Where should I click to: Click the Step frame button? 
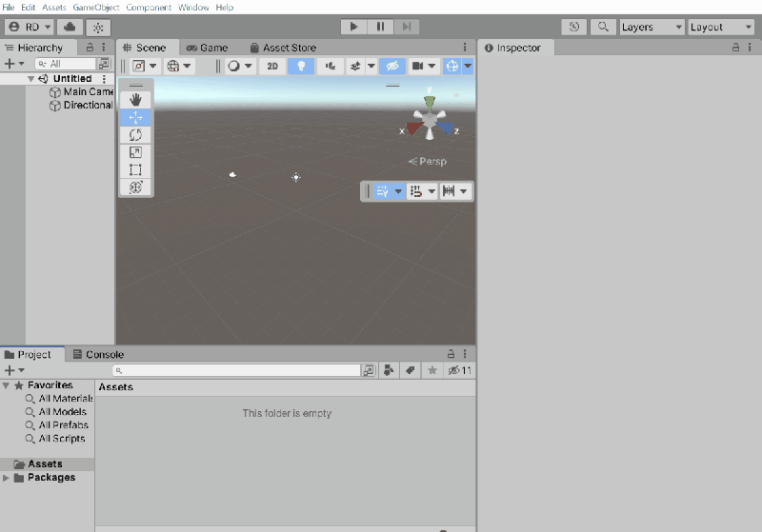(407, 27)
